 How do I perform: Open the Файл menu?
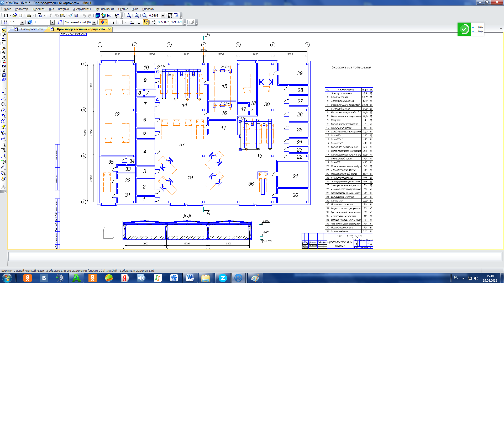click(8, 9)
